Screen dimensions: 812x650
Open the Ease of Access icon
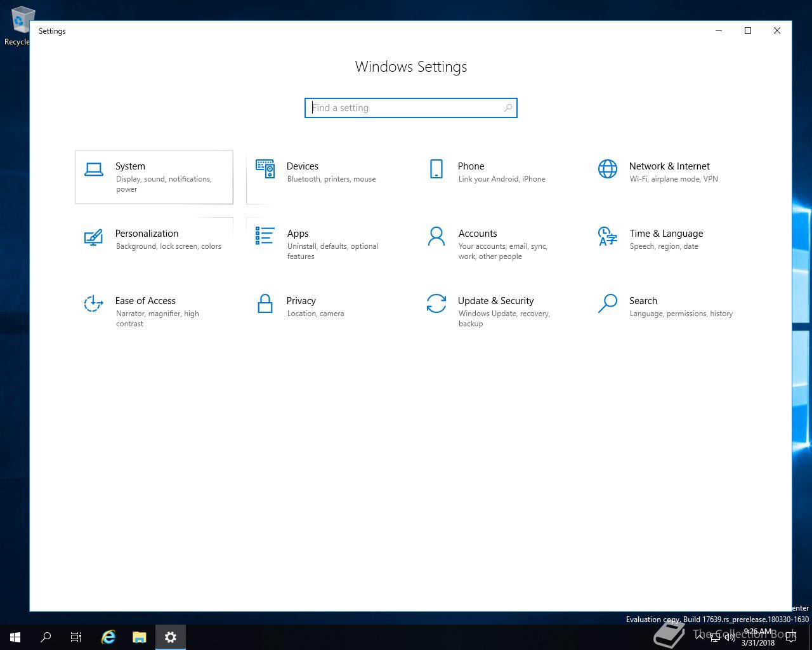(x=94, y=303)
